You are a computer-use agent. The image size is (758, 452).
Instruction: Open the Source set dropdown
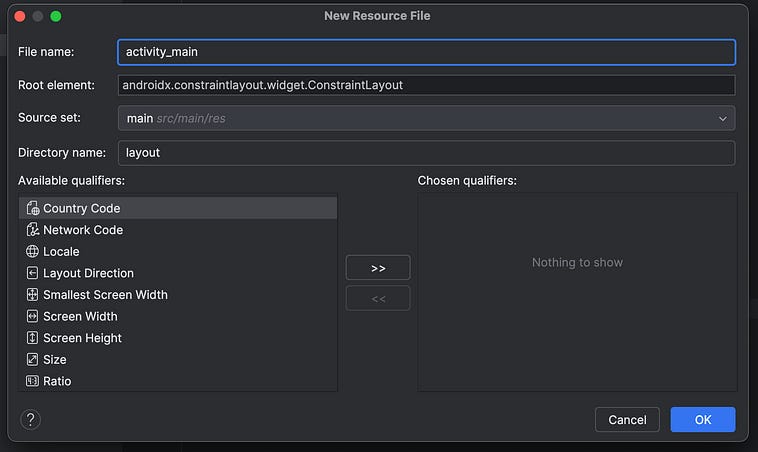[x=426, y=118]
